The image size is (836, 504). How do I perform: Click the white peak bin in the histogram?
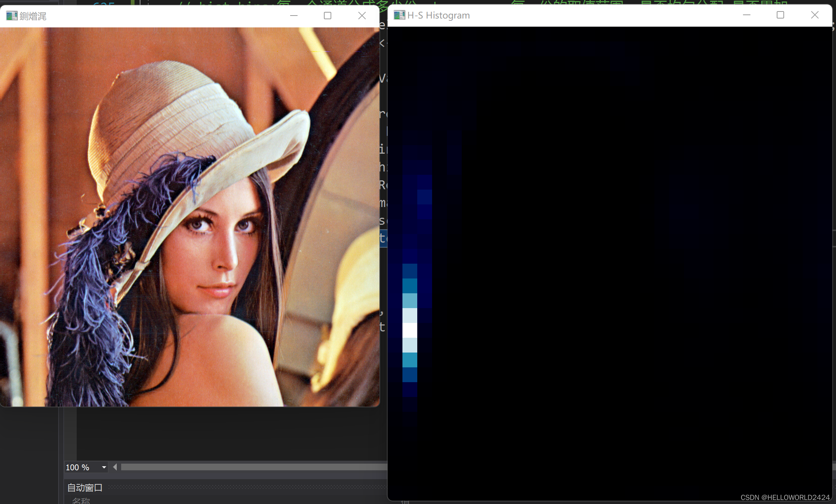[x=410, y=330]
